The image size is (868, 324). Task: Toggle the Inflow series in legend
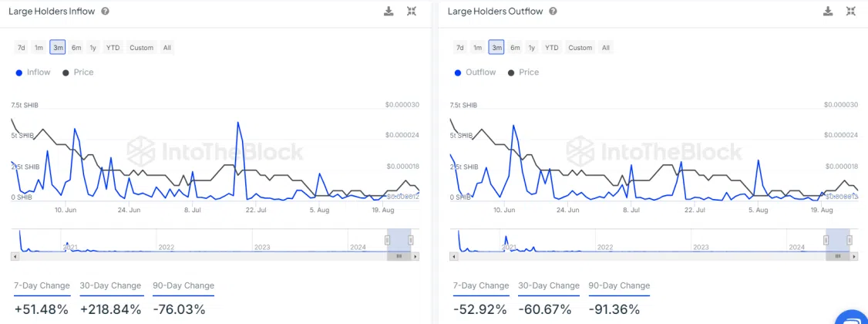[33, 73]
